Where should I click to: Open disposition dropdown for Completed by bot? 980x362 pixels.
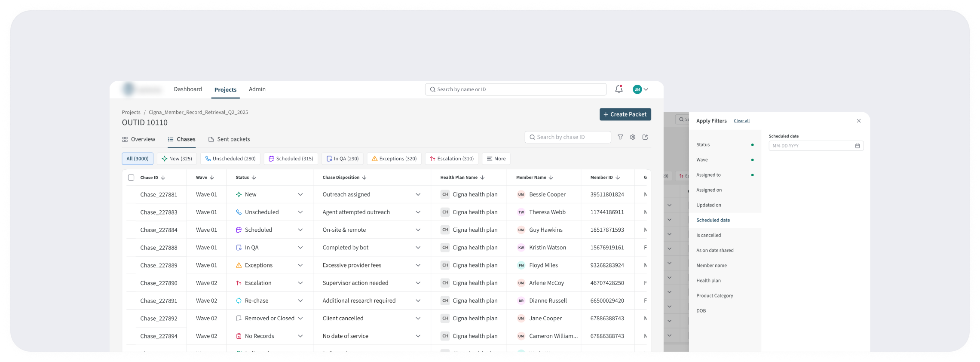point(418,248)
